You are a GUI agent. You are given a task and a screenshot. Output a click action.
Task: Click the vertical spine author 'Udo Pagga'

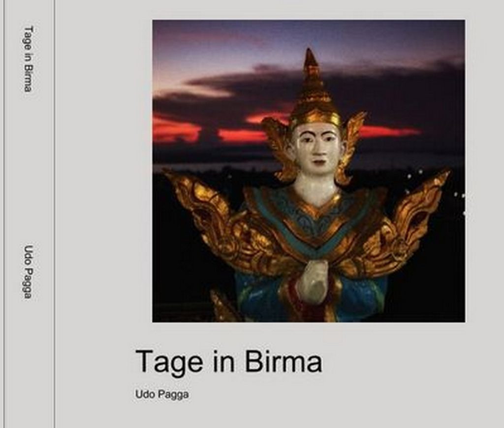(29, 272)
